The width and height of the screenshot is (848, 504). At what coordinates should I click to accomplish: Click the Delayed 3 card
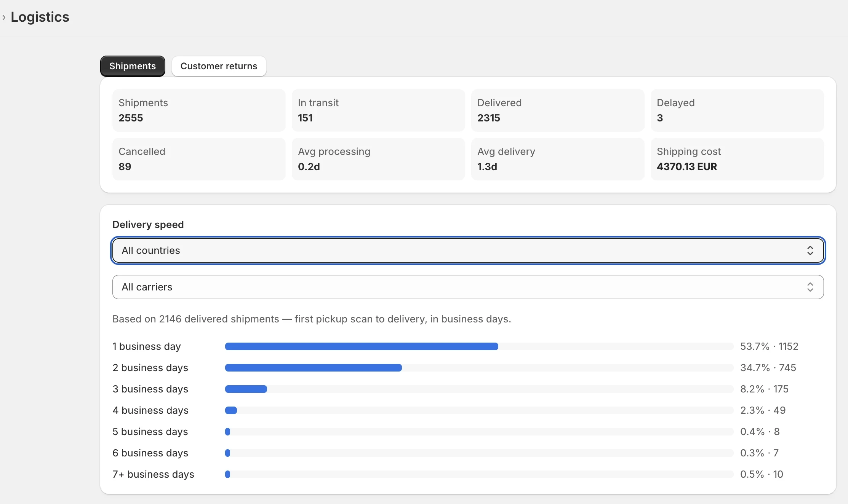coord(737,110)
